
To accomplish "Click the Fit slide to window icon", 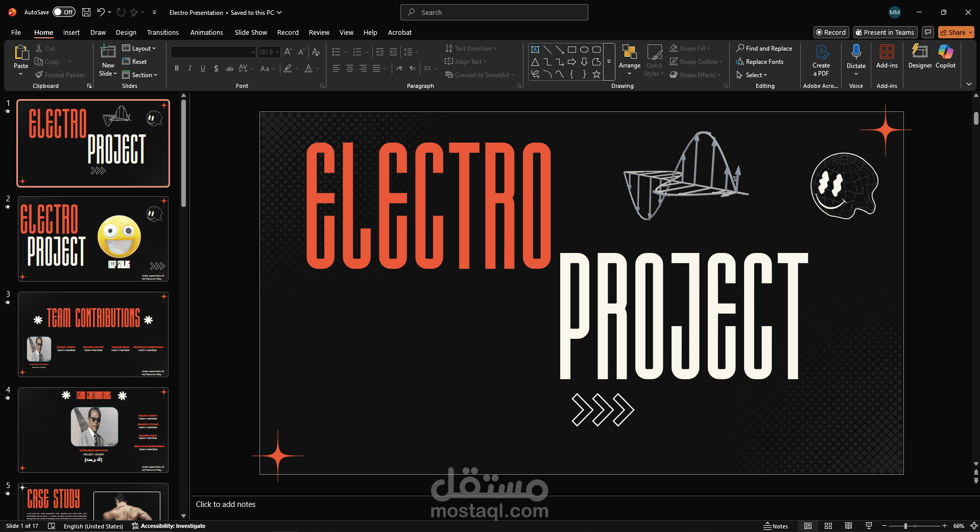I will [x=974, y=526].
